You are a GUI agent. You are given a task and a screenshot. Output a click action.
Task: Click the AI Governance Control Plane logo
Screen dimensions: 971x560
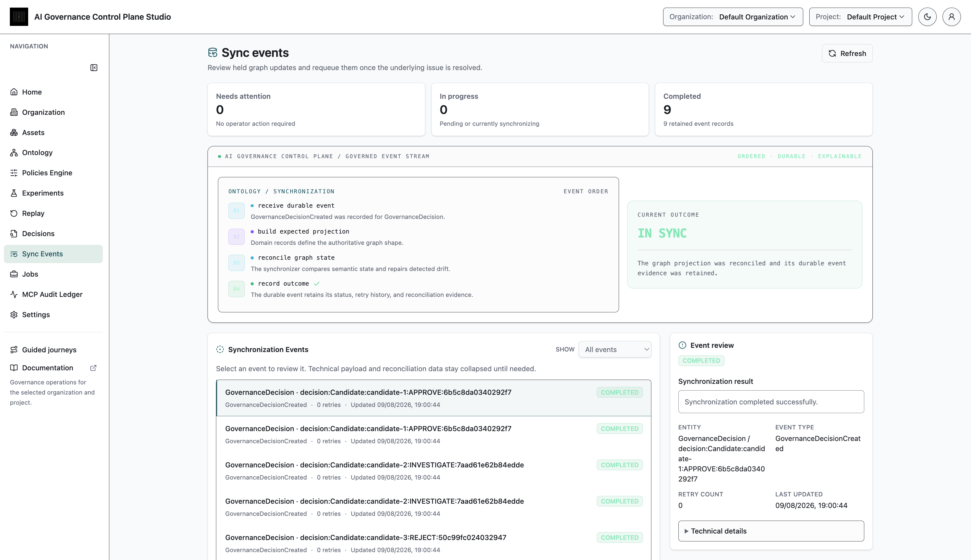click(x=19, y=17)
